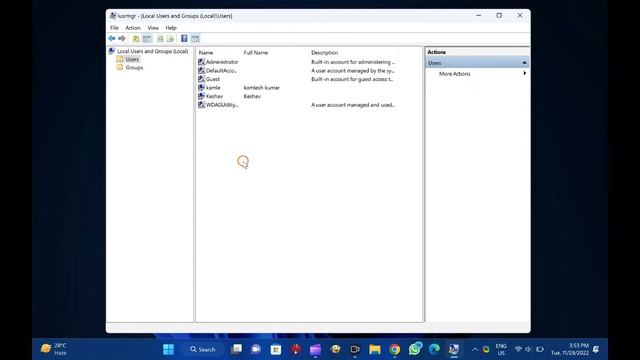
Task: Click description "Built-in account for guest access"
Action: pyautogui.click(x=352, y=79)
